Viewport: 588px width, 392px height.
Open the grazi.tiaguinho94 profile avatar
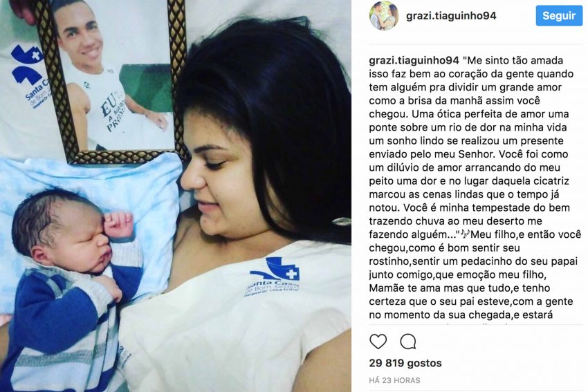(384, 16)
